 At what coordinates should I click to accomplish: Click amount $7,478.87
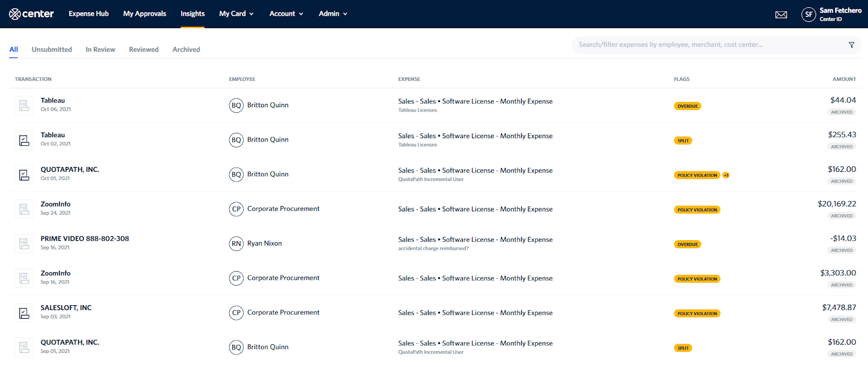[x=839, y=307]
